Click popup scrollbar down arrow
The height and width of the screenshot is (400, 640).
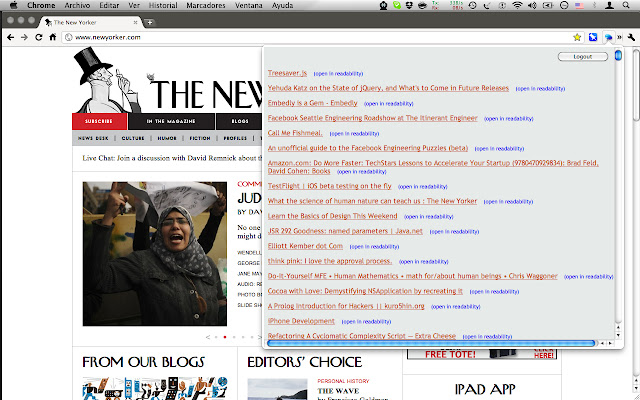[618, 335]
